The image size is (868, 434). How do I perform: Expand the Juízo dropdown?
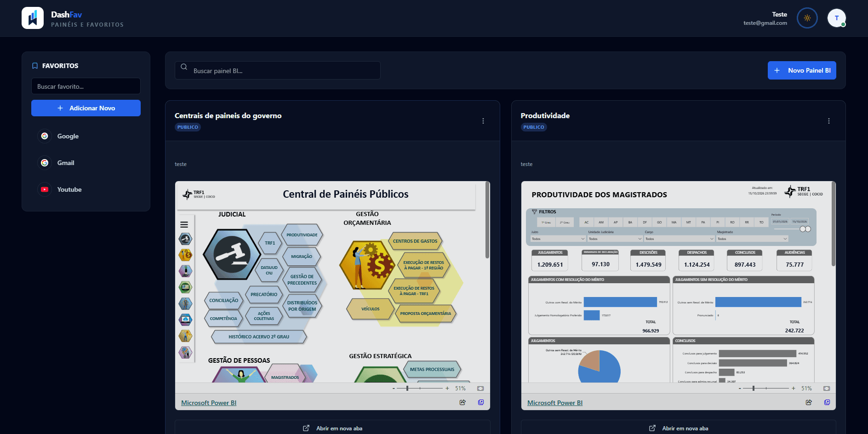click(558, 239)
